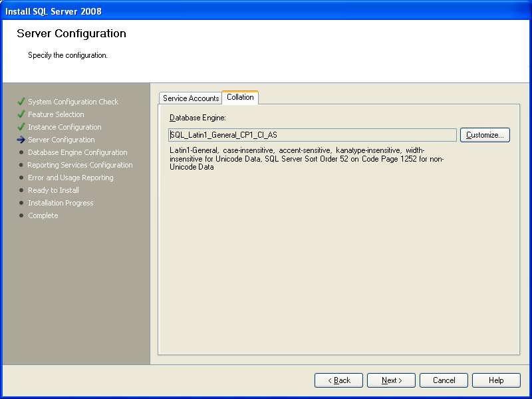Click the Install SQL Server 2008 title bar
This screenshot has width=532, height=399.
tap(266, 11)
